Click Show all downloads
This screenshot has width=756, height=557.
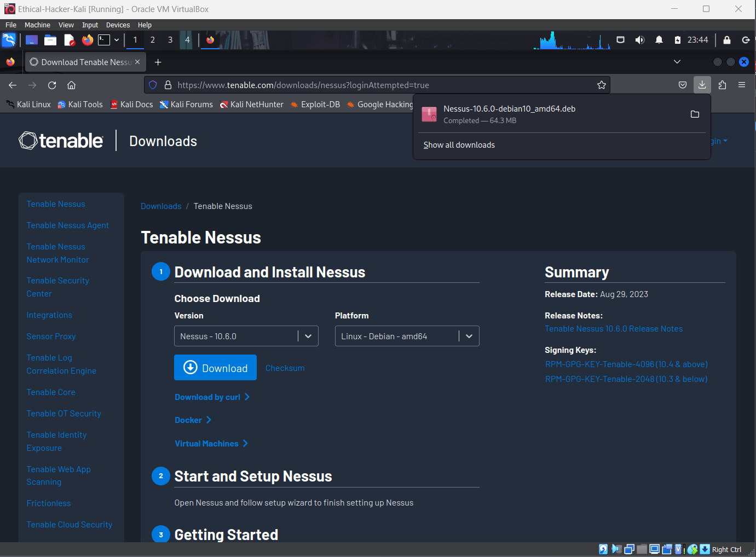click(x=459, y=145)
